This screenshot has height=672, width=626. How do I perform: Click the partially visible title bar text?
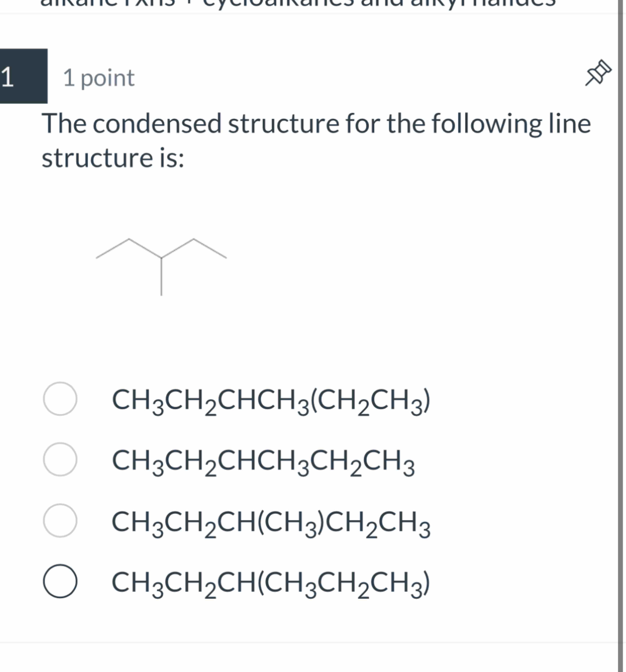tap(304, 3)
